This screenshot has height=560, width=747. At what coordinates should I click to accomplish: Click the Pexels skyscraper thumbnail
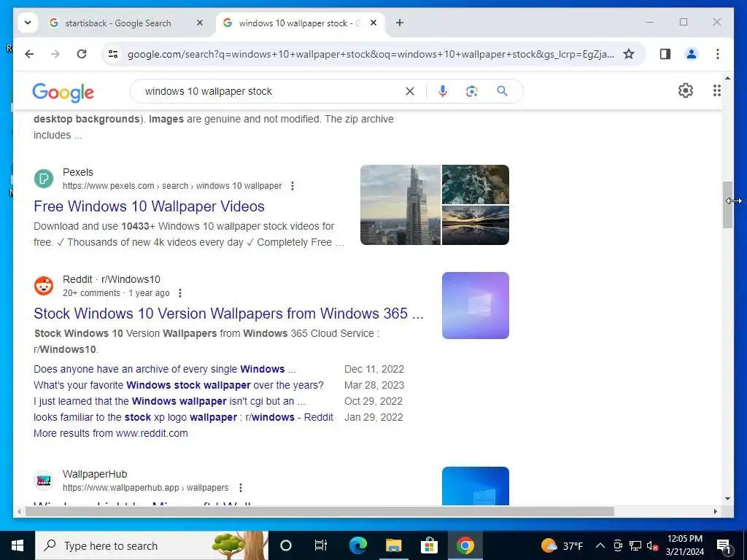pyautogui.click(x=400, y=205)
